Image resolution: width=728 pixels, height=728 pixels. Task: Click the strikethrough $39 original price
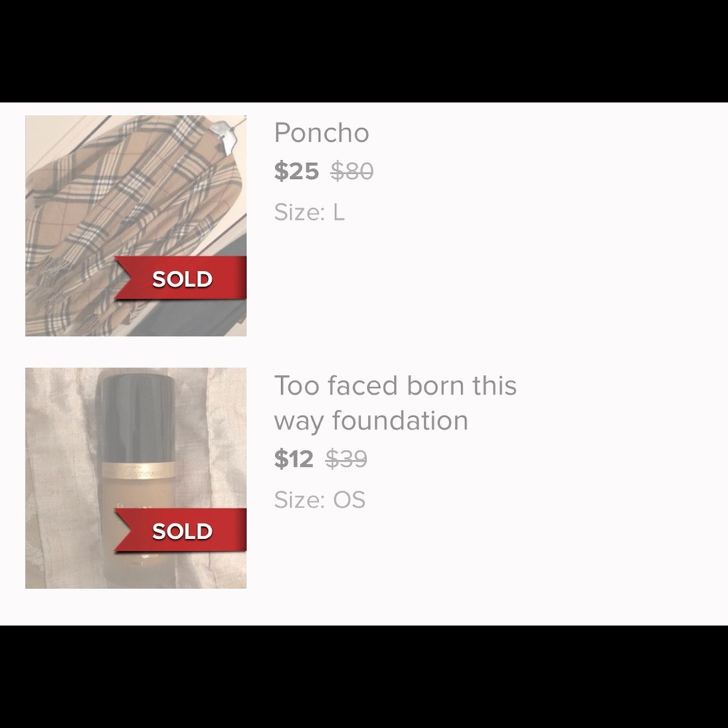coord(347,459)
